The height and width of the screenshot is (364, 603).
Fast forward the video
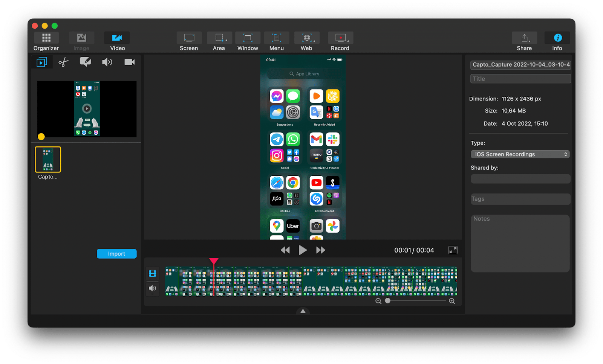coord(320,250)
